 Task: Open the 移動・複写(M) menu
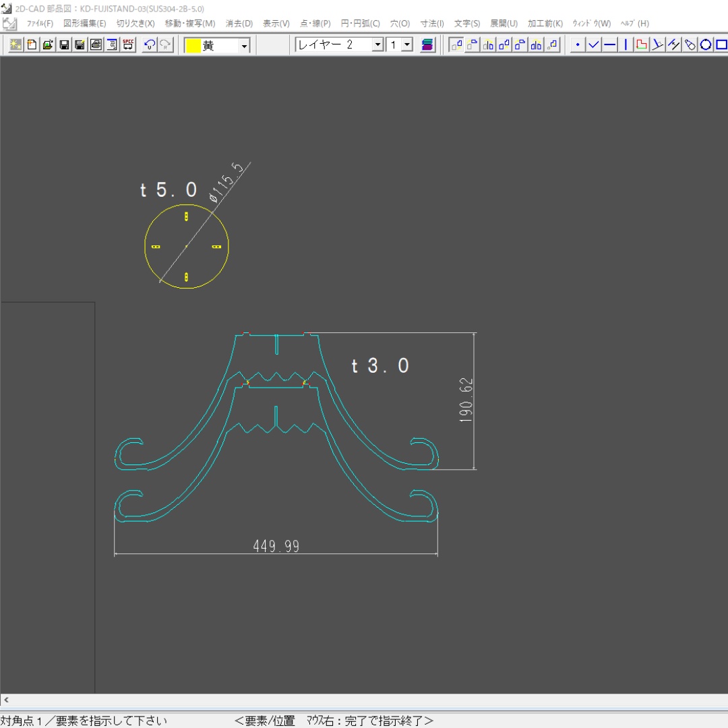(190, 23)
